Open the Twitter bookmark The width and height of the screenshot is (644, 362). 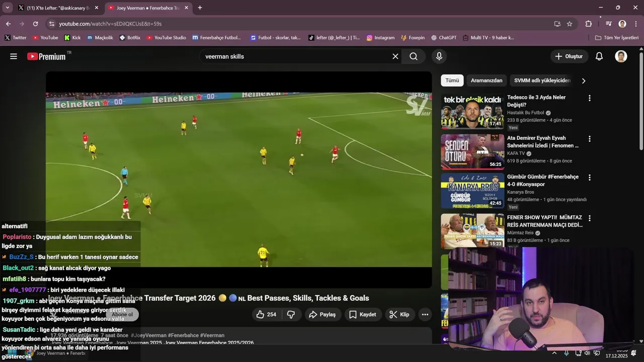[x=15, y=38]
